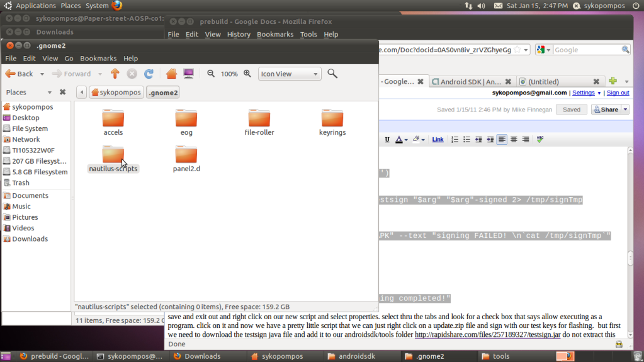The image size is (644, 362).
Task: Click the Firefox URL address bar
Action: (x=445, y=50)
